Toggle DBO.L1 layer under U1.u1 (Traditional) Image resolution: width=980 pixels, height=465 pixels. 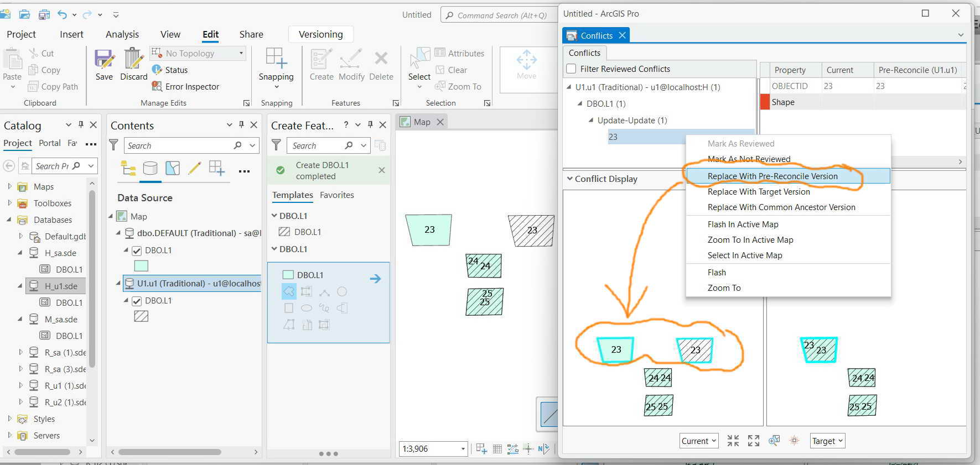point(137,301)
